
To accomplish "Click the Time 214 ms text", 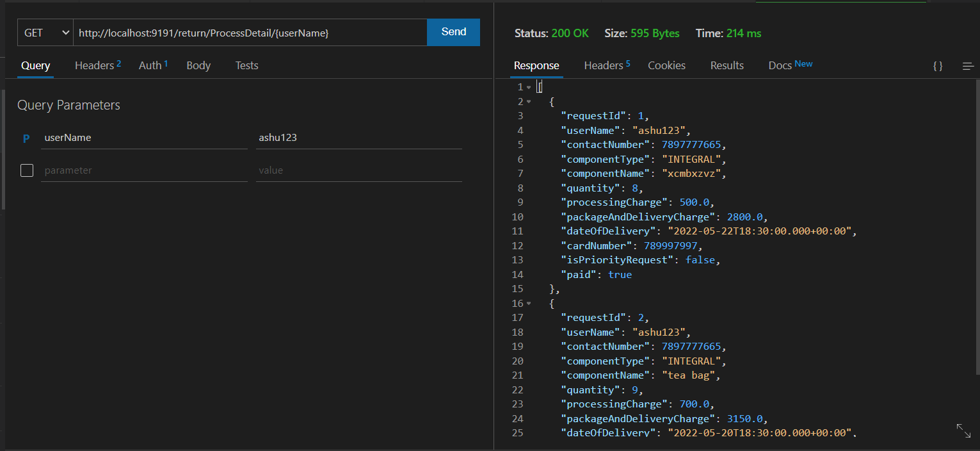I will [728, 33].
